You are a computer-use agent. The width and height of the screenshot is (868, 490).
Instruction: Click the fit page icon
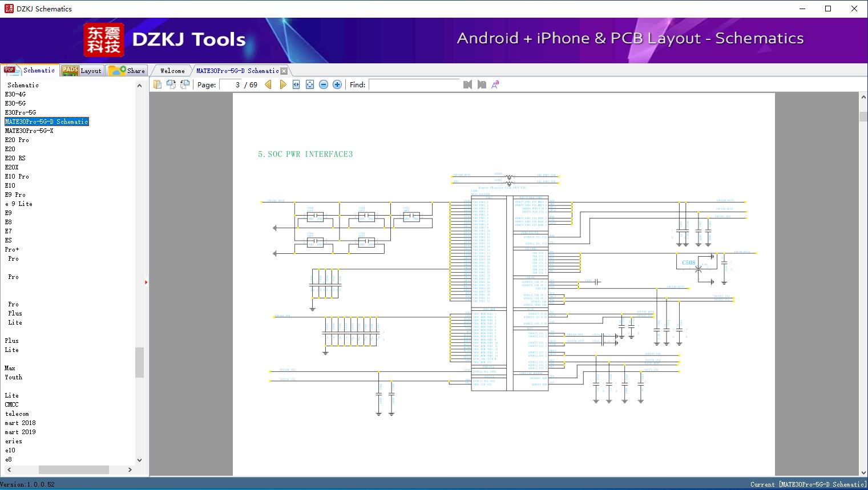(x=310, y=84)
